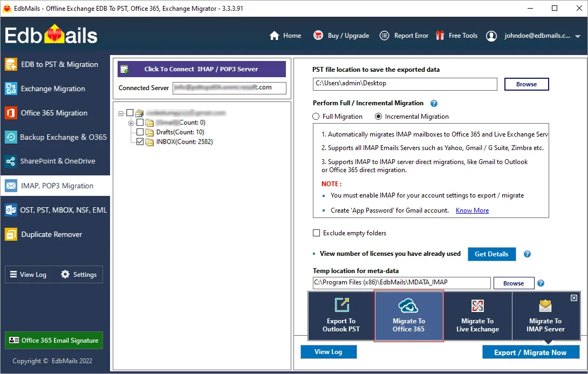Viewport: 588px width, 374px height.
Task: Select Migrate To Live Exchange
Action: (477, 316)
